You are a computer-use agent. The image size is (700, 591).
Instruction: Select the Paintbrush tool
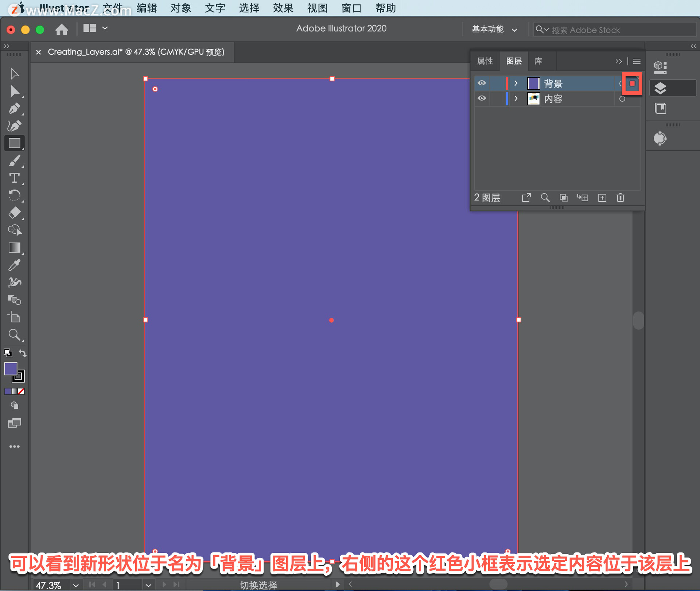[14, 161]
